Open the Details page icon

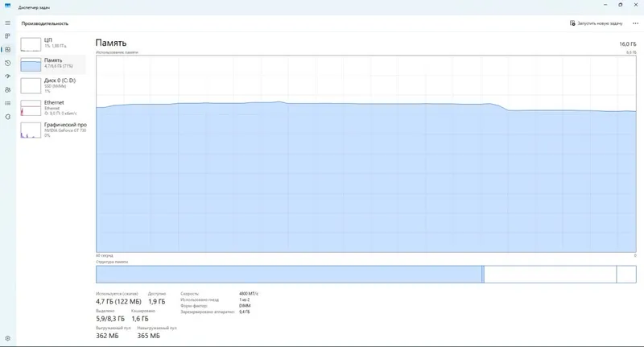tap(8, 104)
